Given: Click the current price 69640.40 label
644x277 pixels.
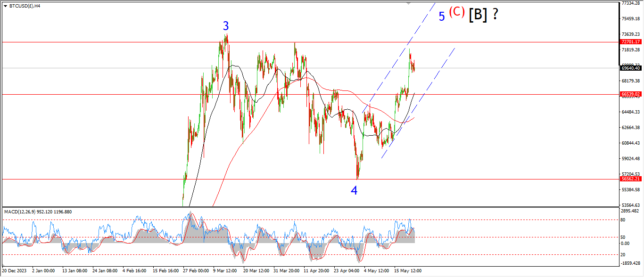Looking at the screenshot, I should 630,68.
